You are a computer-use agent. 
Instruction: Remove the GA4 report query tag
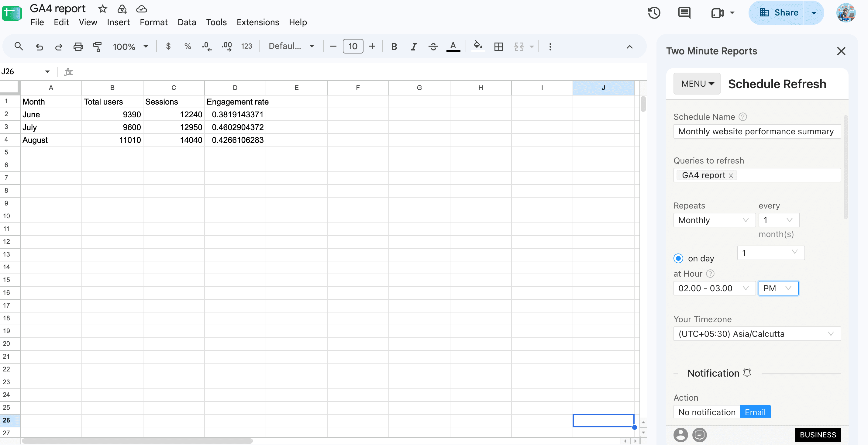[731, 176]
